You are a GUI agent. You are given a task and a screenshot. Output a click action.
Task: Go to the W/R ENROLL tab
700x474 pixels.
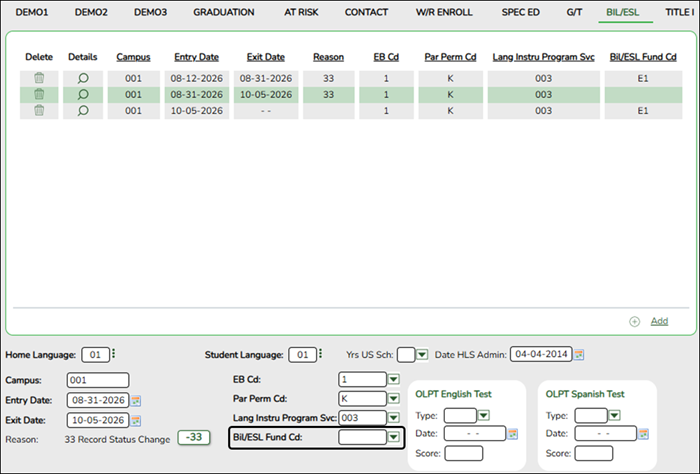[444, 12]
